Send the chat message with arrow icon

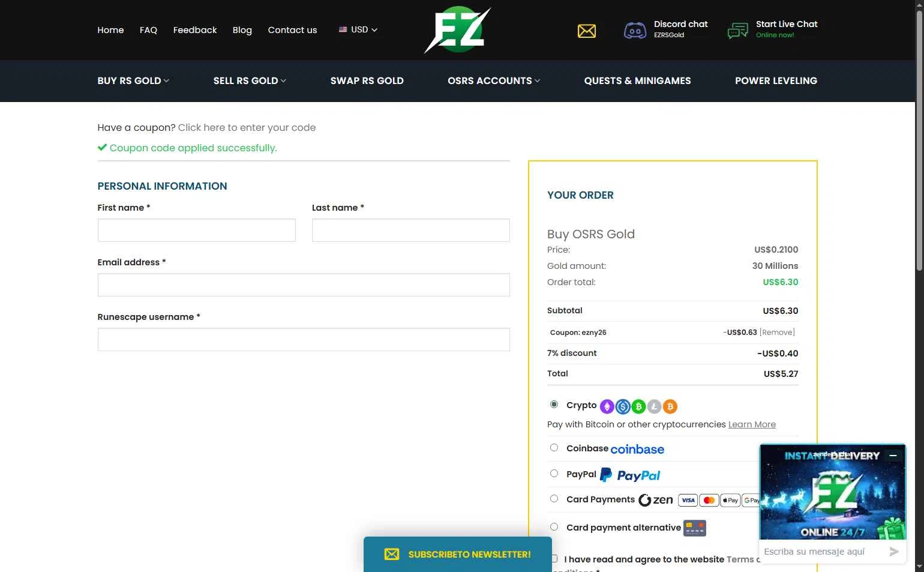(x=894, y=552)
